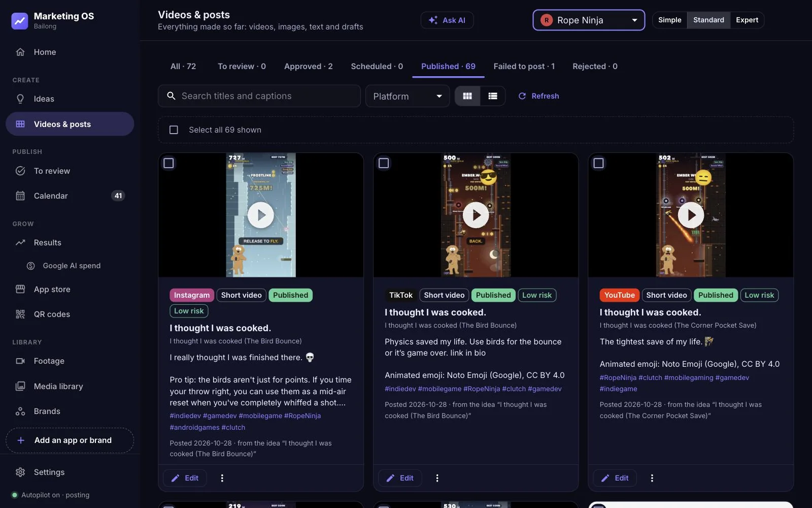The image size is (812, 508).
Task: Edit the TikTok post
Action: pyautogui.click(x=400, y=478)
